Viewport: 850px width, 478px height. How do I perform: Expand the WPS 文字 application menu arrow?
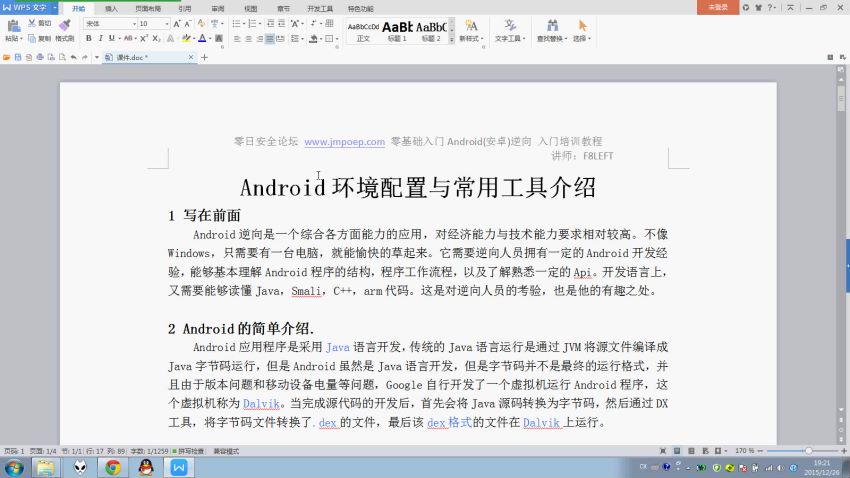tap(53, 7)
